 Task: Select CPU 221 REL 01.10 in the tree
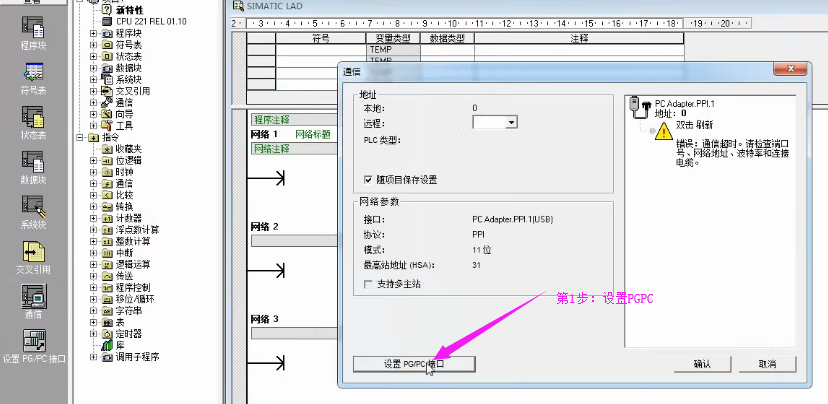click(150, 22)
